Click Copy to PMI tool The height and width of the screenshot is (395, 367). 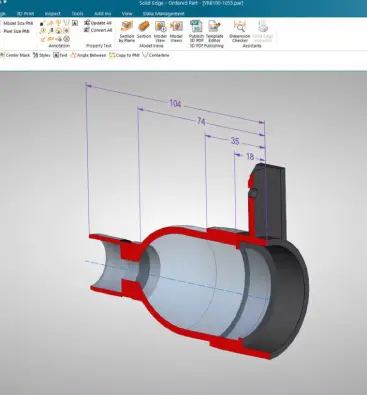pos(124,55)
